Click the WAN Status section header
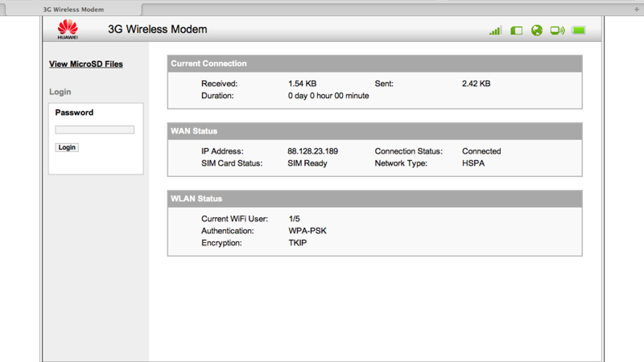Screen dimensions: 644x362 coord(194,131)
